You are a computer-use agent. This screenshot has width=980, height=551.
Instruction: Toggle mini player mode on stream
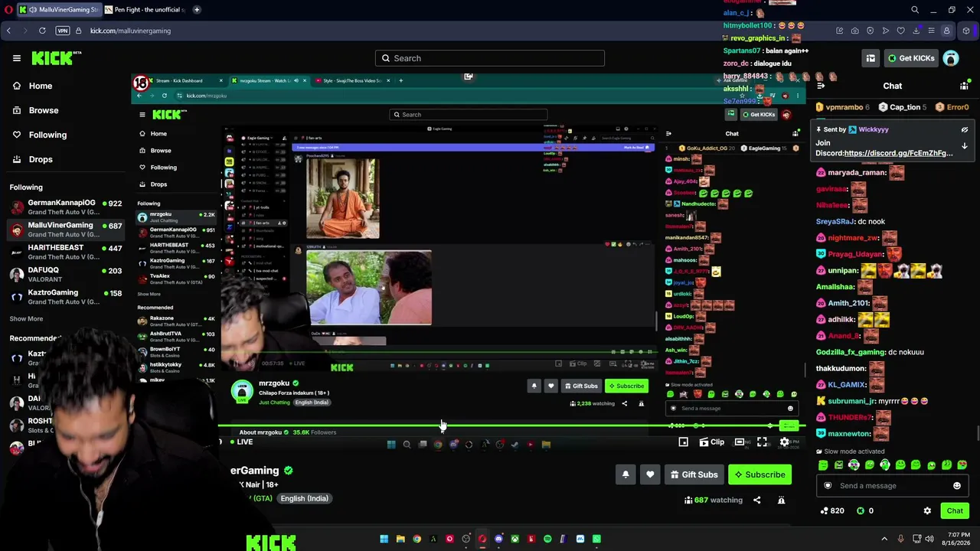pyautogui.click(x=684, y=442)
